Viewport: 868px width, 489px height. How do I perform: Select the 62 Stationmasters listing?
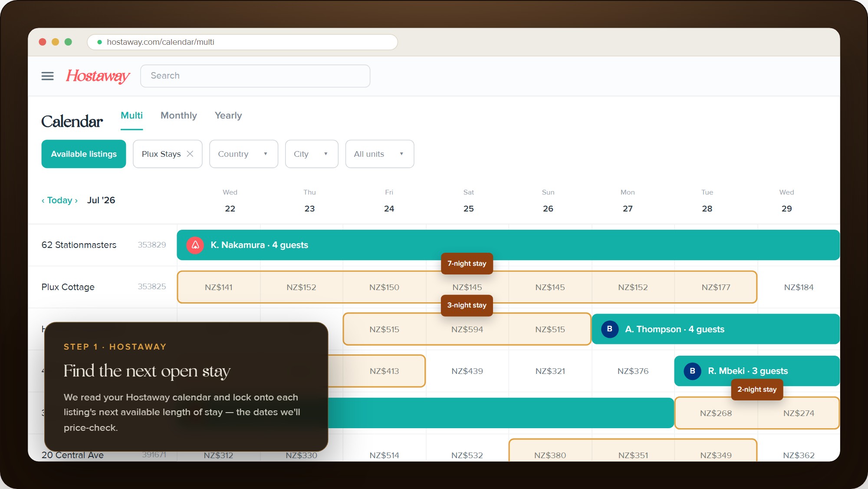coord(79,245)
